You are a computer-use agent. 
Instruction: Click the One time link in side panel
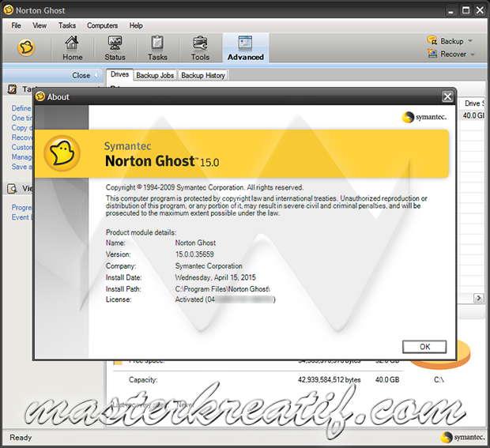coord(21,118)
